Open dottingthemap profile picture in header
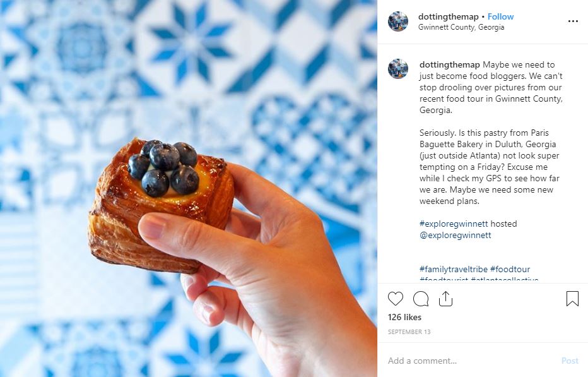Viewport: 588px width, 377px height. pyautogui.click(x=398, y=21)
